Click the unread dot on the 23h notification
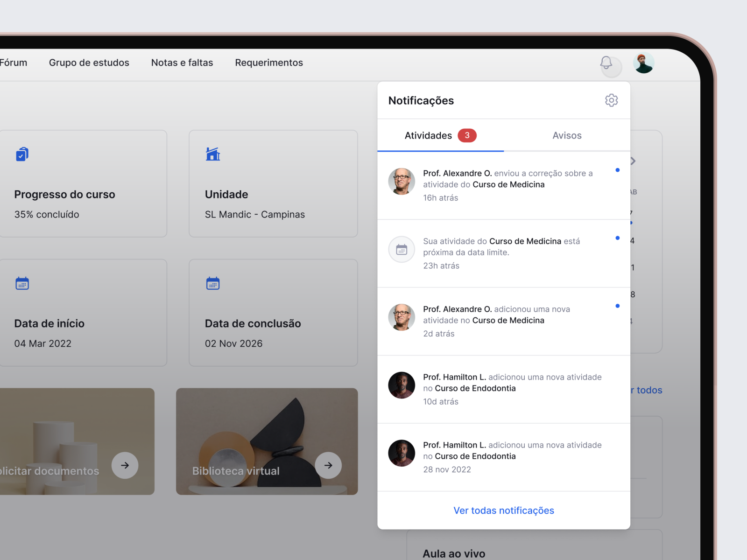The height and width of the screenshot is (560, 747). pyautogui.click(x=618, y=238)
